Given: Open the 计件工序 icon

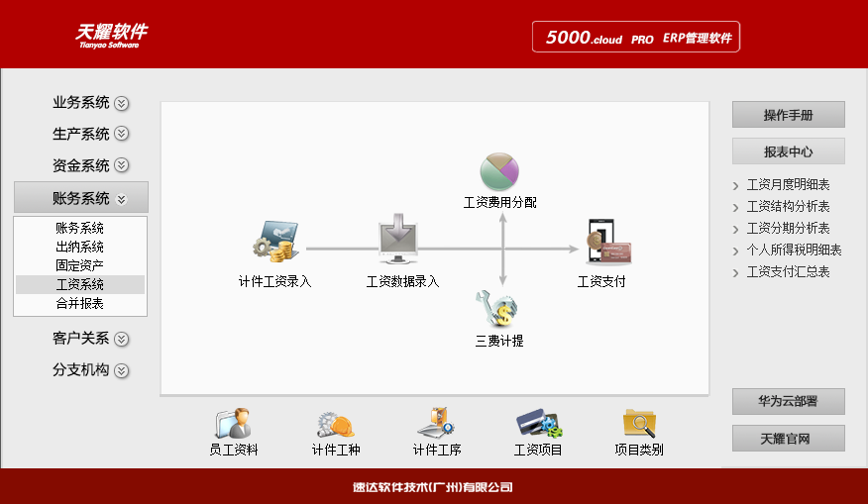Looking at the screenshot, I should click(436, 423).
